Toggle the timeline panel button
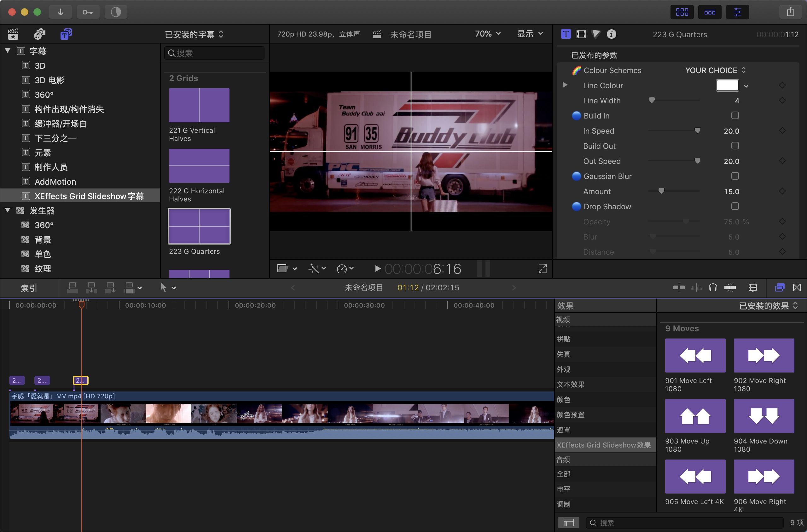Image resolution: width=807 pixels, height=532 pixels. point(710,12)
